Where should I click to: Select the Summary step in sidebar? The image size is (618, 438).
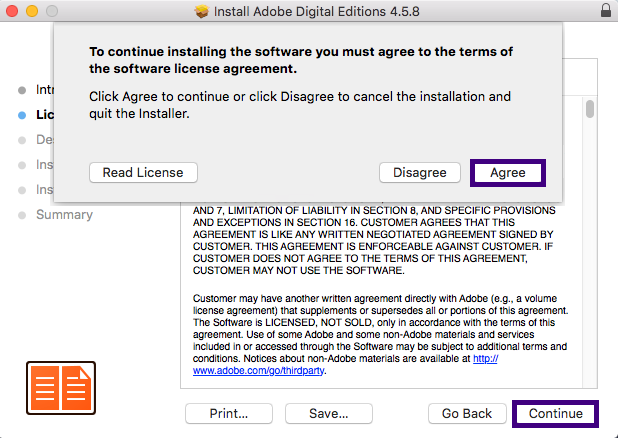tap(65, 214)
